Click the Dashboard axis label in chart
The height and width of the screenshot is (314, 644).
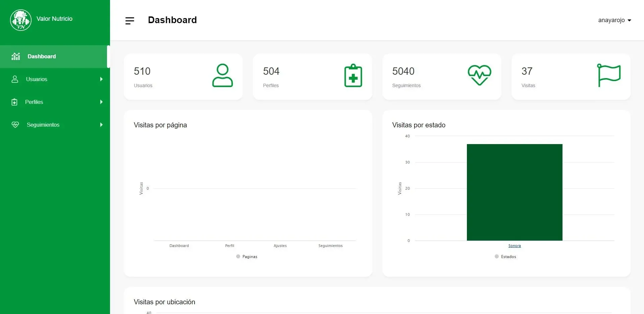[179, 246]
